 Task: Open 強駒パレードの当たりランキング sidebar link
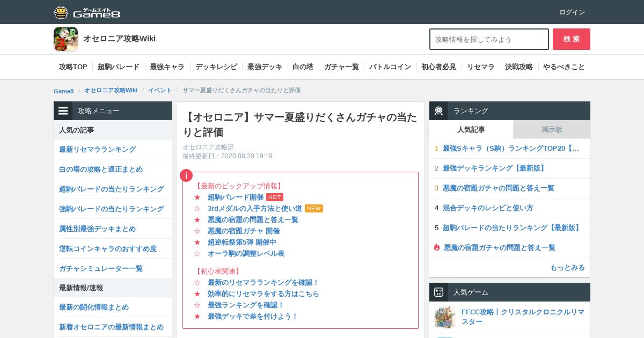point(112,209)
